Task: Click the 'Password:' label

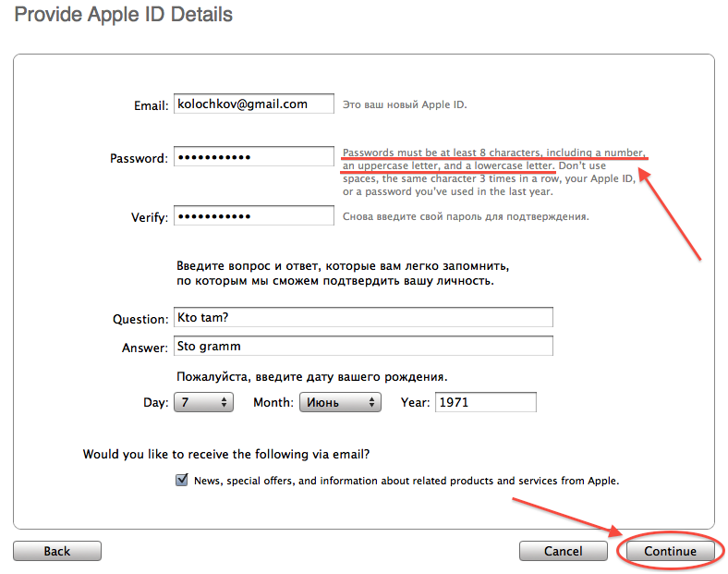Action: [x=139, y=158]
